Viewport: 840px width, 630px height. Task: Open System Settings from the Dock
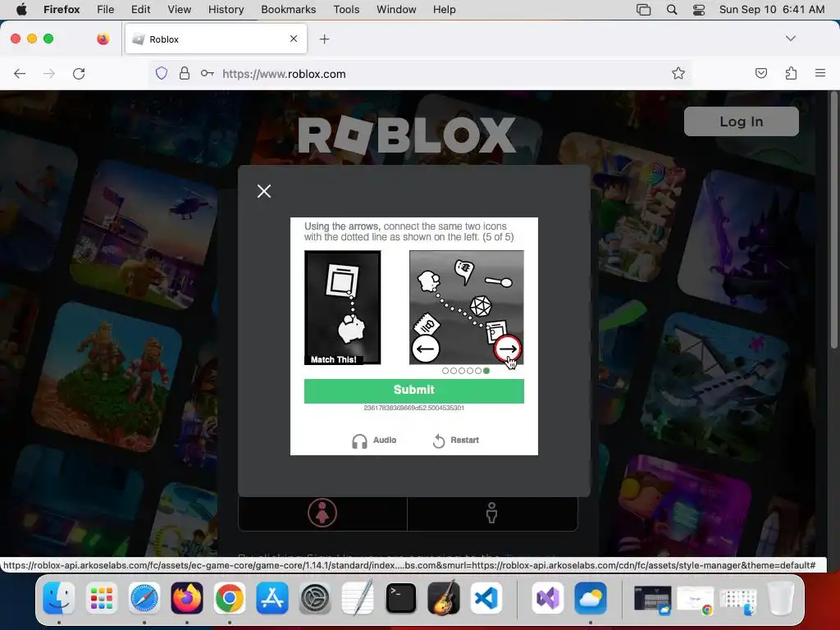pos(315,598)
